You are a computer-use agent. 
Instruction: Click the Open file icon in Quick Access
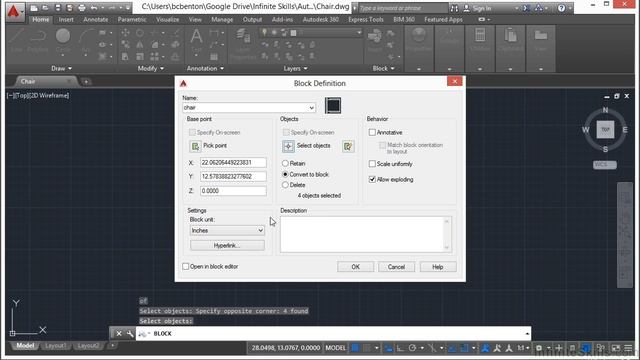(45, 8)
